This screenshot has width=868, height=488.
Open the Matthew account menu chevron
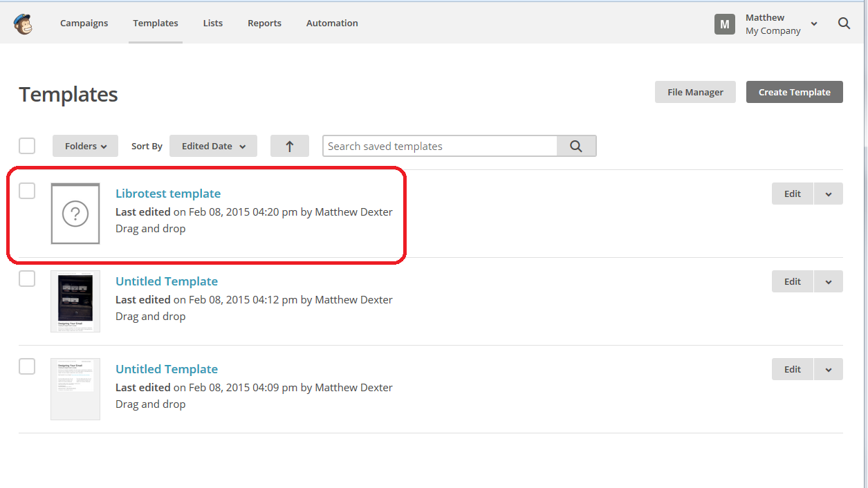[814, 24]
